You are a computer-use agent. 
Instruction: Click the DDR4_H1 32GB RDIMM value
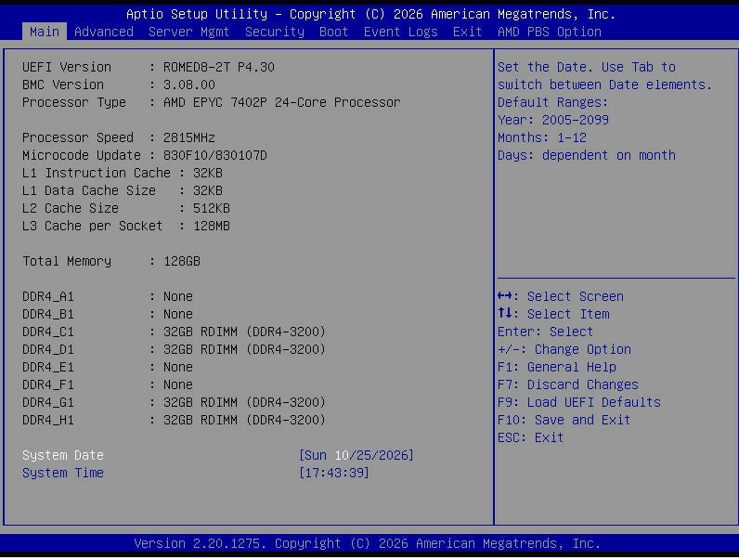point(244,420)
